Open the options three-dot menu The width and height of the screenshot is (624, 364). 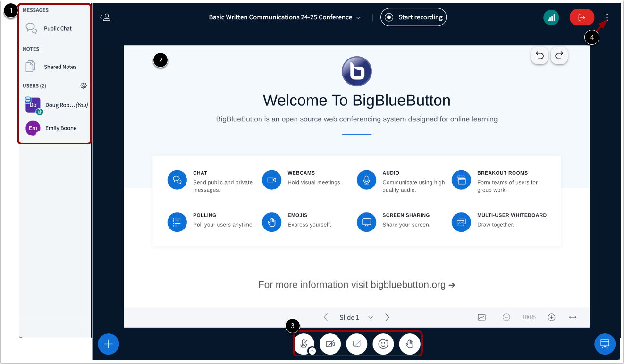pyautogui.click(x=607, y=17)
